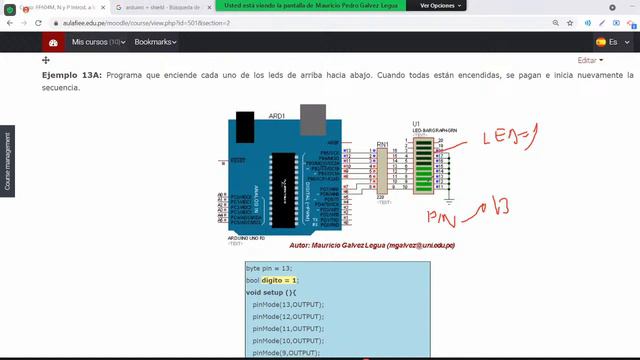Bookmark this page with star icon
Screen dimensions: 640x360
(570, 23)
